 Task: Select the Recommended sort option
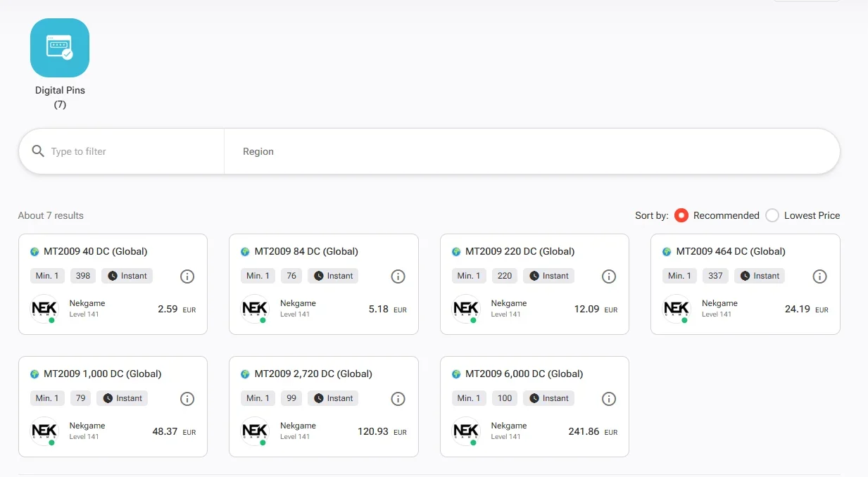click(x=681, y=215)
